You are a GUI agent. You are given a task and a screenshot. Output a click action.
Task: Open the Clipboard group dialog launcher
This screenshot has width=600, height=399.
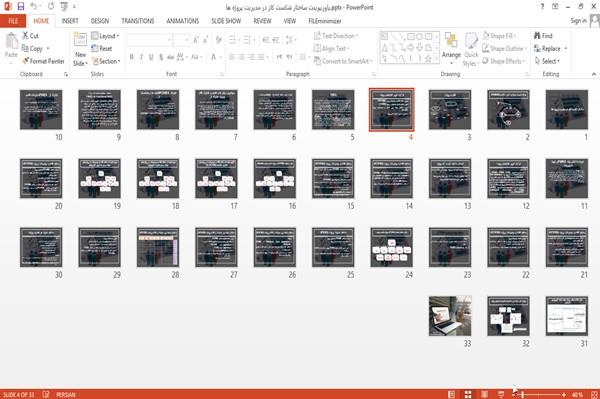(65, 74)
